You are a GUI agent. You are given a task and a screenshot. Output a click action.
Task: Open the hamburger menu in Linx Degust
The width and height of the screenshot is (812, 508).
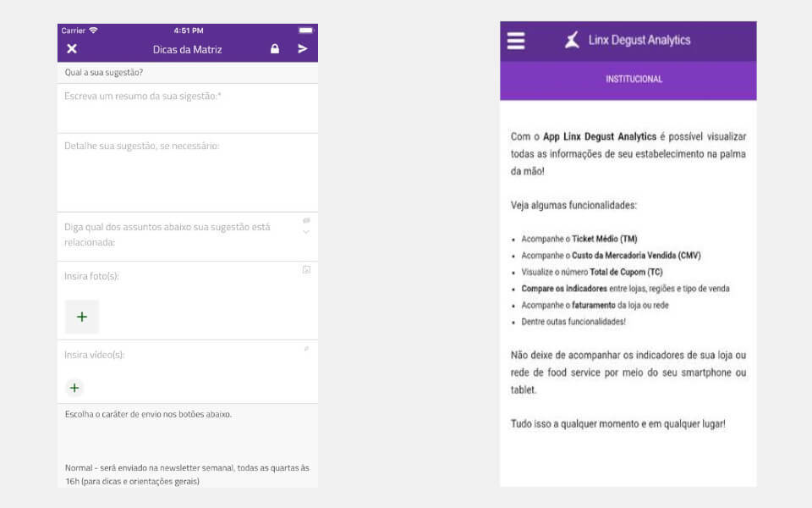[516, 41]
